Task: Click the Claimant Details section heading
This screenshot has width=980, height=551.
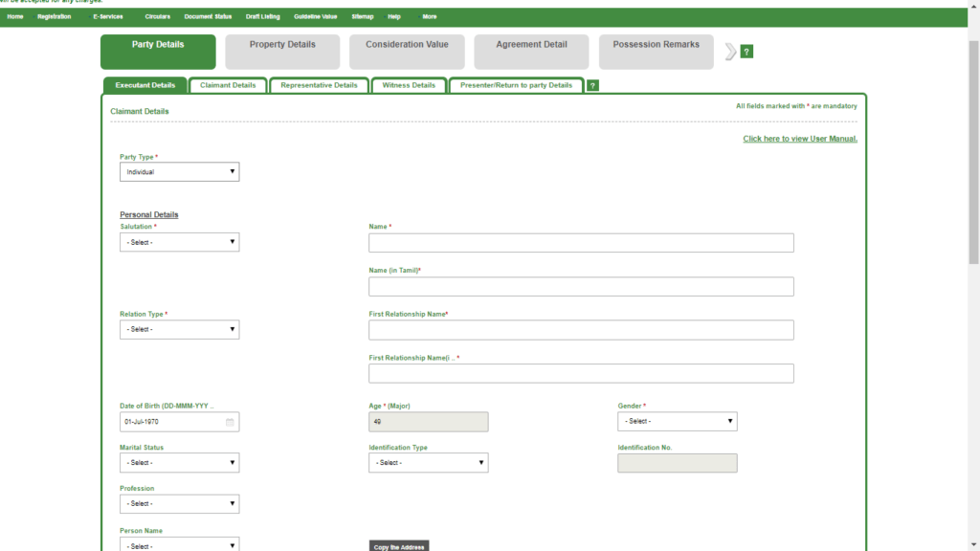Action: tap(140, 111)
